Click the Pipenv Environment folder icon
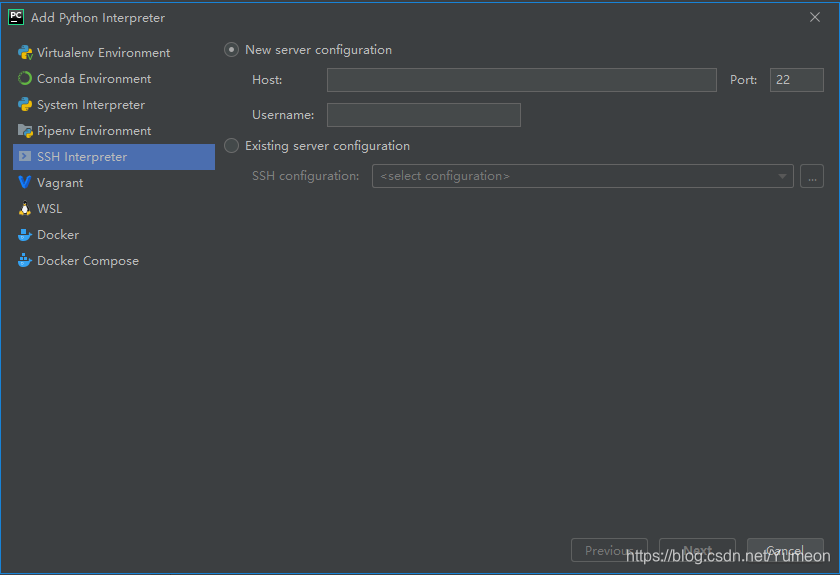Image resolution: width=840 pixels, height=575 pixels. 25,131
